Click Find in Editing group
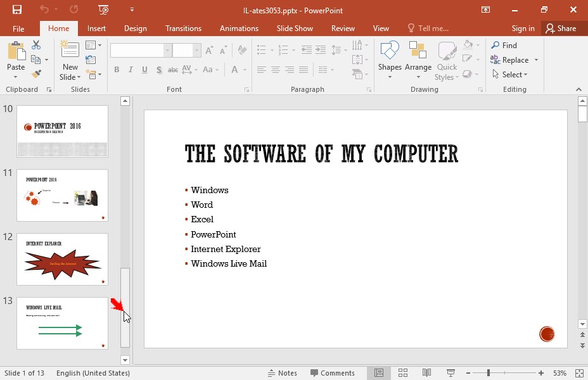Image resolution: width=588 pixels, height=380 pixels. point(504,46)
